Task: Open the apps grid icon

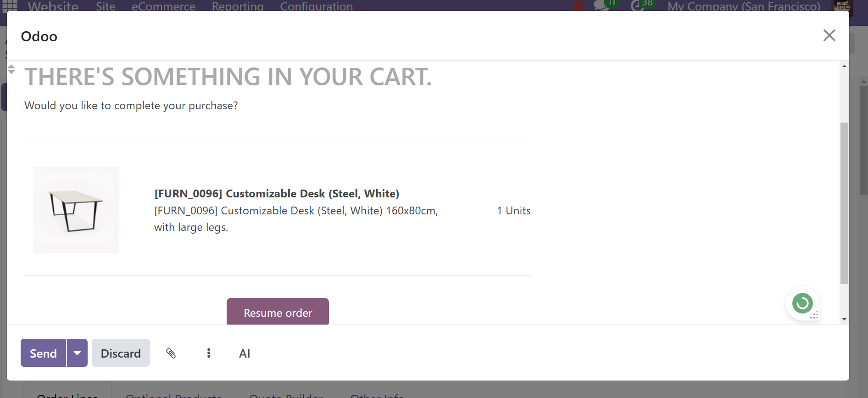Action: click(x=10, y=6)
